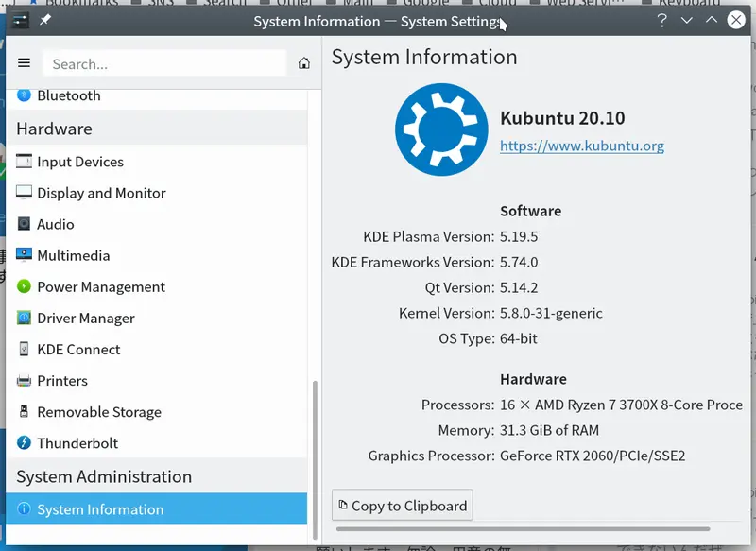756x551 pixels.
Task: Open Power Management settings
Action: coord(156,286)
